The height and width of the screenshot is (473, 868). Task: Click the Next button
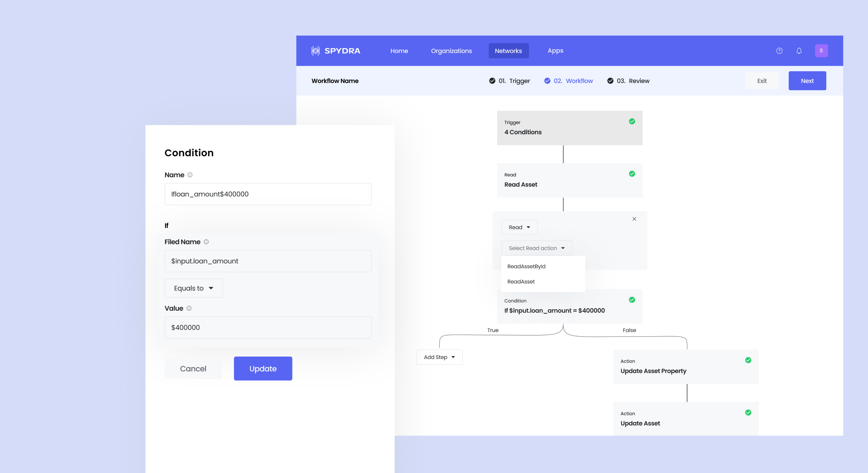807,80
